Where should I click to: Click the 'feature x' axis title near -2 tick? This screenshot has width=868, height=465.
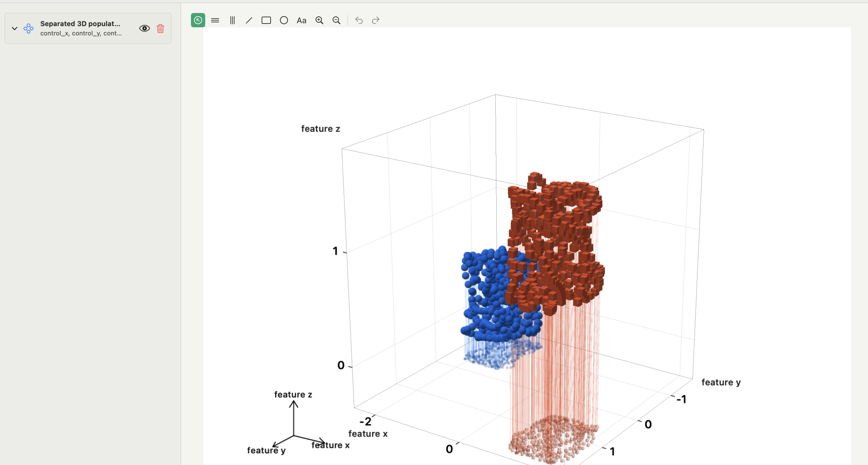(x=368, y=434)
